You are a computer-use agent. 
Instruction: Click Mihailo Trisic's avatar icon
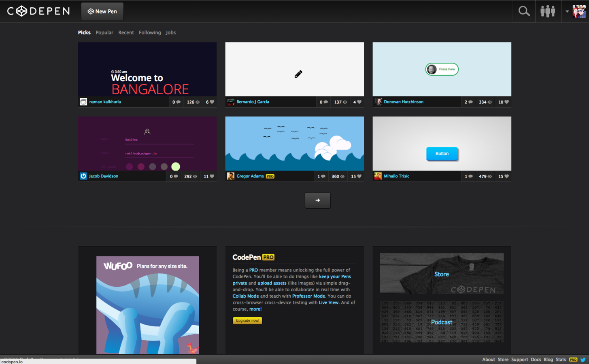pyautogui.click(x=378, y=176)
